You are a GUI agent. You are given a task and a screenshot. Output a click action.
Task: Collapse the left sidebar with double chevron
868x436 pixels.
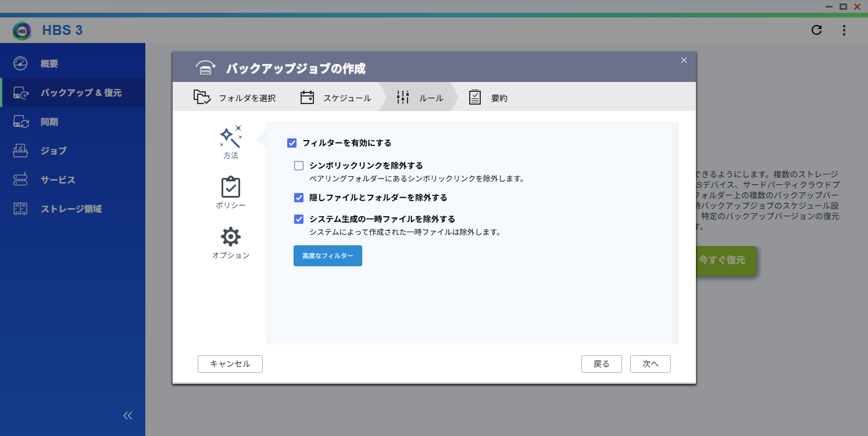(x=128, y=415)
